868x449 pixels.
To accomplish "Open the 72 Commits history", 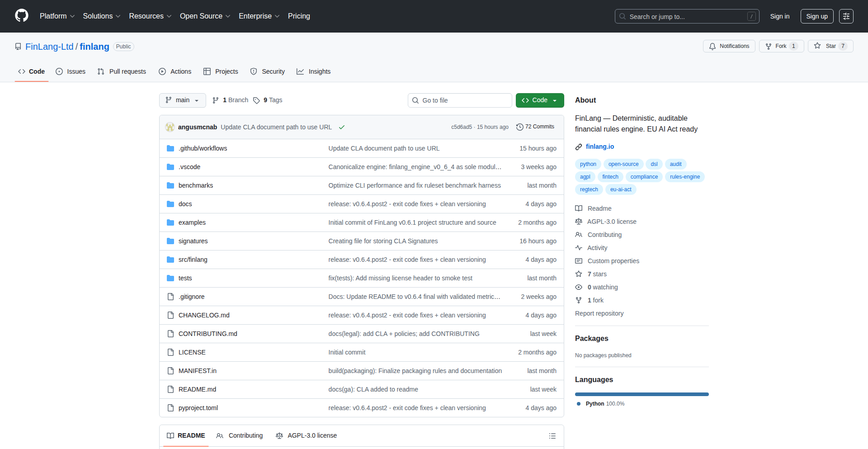I will (x=535, y=127).
